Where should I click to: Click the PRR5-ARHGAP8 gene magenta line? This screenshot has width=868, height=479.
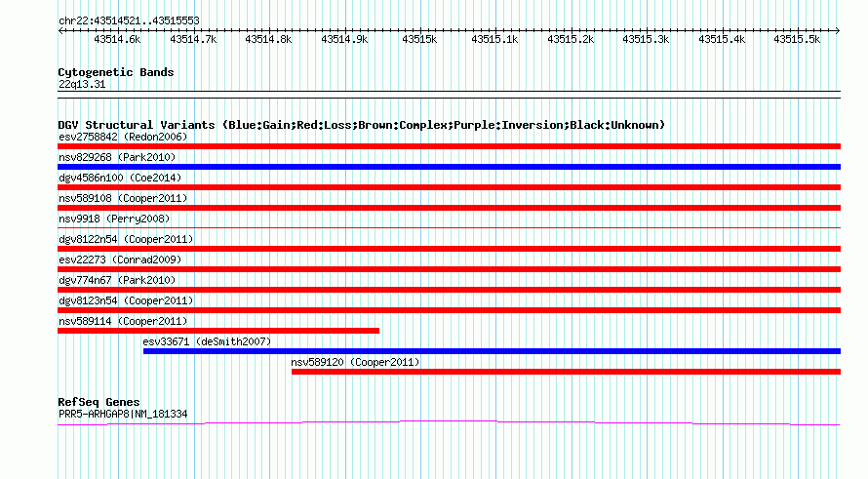pyautogui.click(x=449, y=423)
